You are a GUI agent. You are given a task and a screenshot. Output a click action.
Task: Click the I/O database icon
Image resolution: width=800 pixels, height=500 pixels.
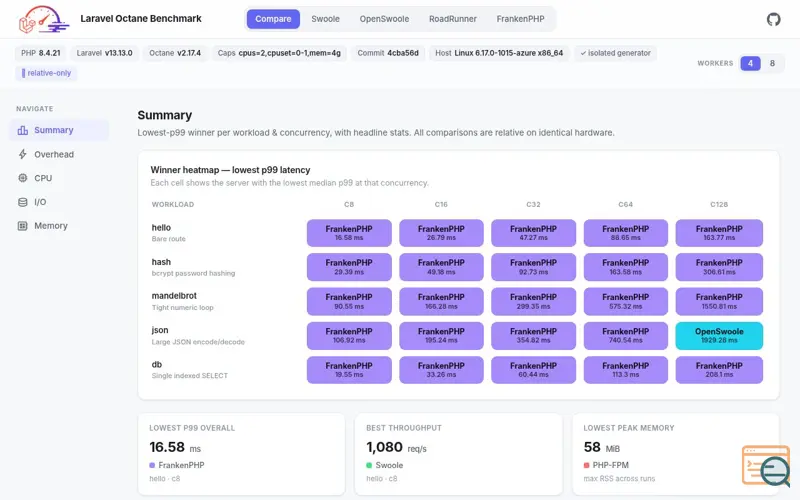pos(22,202)
